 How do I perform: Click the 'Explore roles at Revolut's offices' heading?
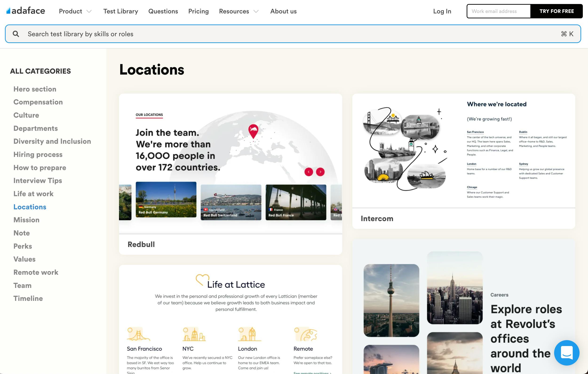tap(526, 338)
